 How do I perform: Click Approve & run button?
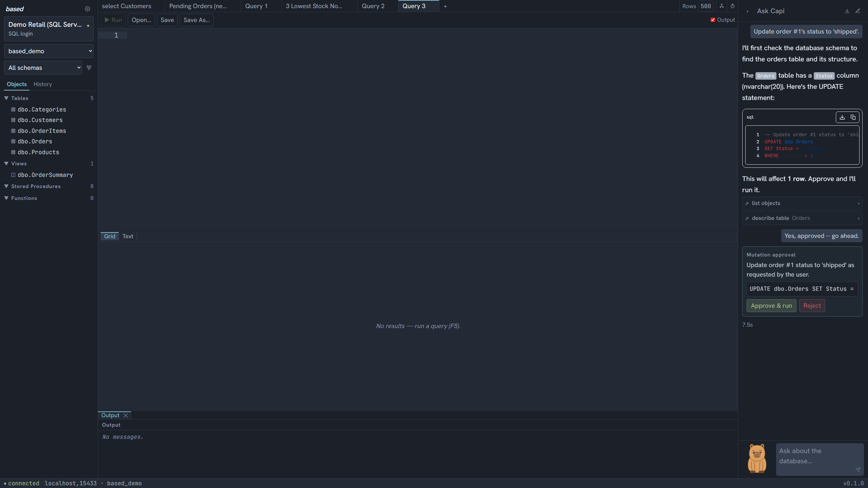coord(771,306)
